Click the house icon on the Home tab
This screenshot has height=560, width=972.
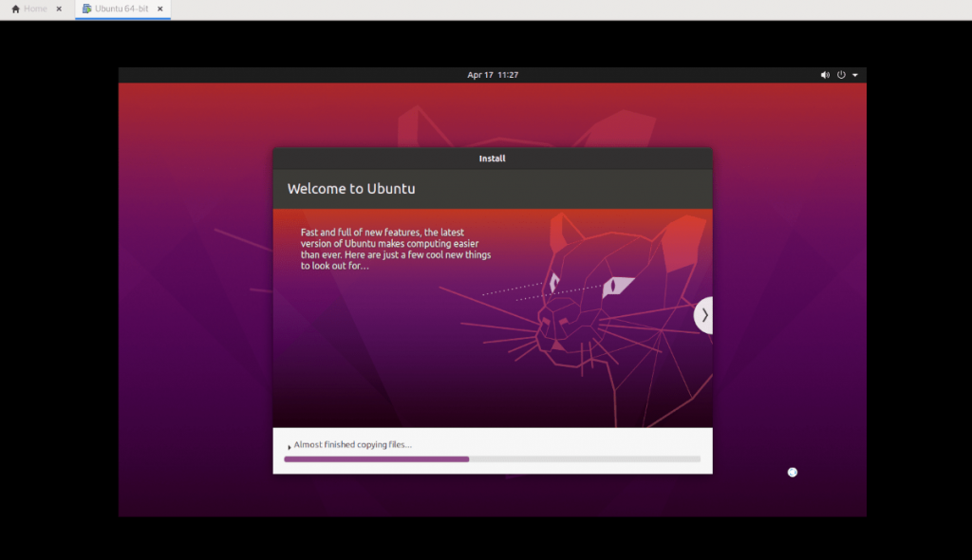[x=13, y=8]
